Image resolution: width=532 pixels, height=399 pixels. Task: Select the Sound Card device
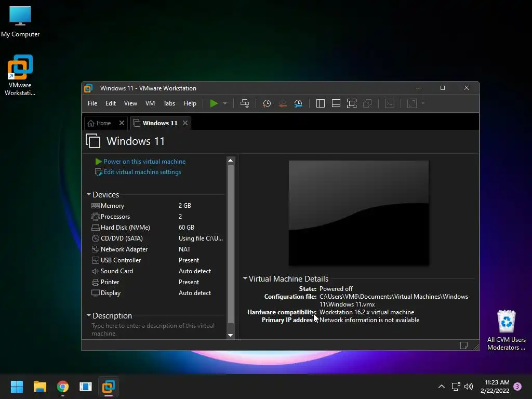click(x=157, y=271)
